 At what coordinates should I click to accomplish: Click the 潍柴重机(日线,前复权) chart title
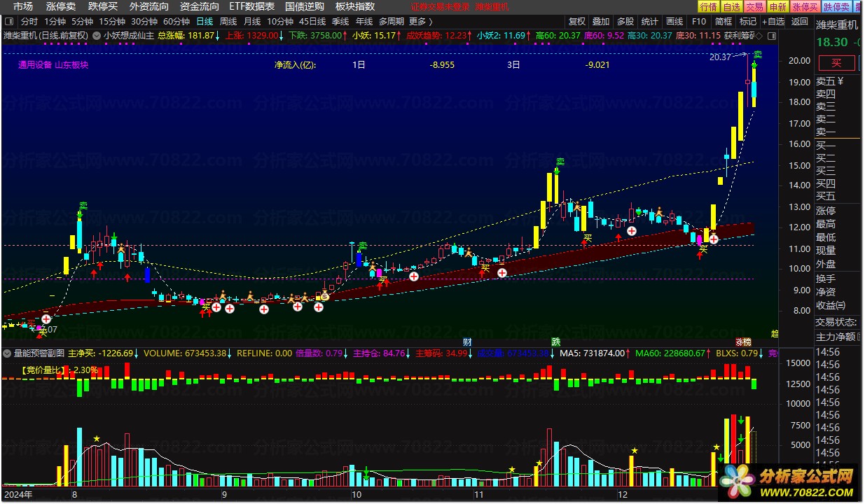click(46, 35)
